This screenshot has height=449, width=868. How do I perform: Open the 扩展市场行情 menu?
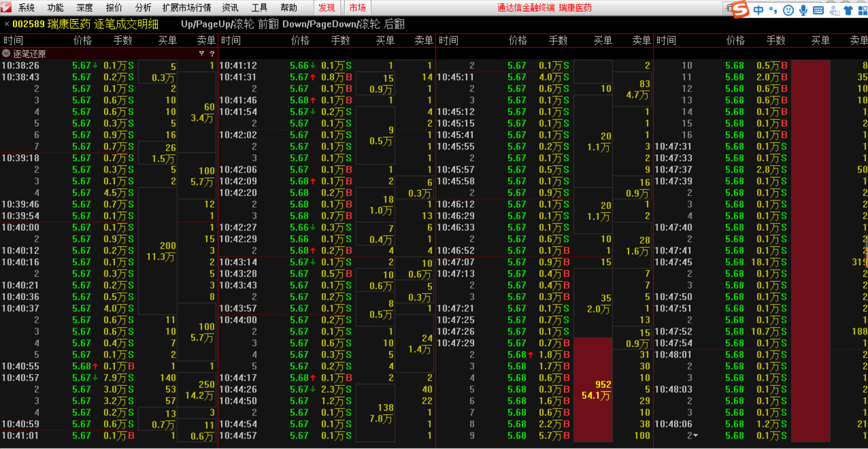pyautogui.click(x=186, y=8)
